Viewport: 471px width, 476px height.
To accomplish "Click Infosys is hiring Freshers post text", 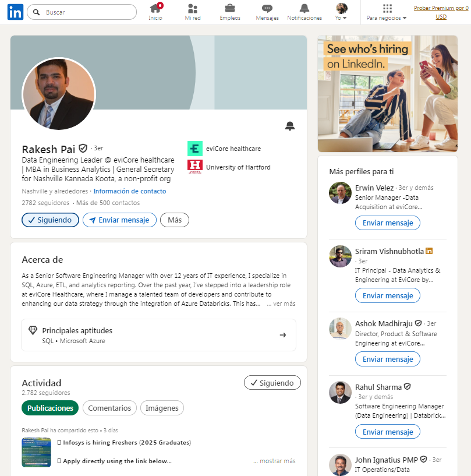I will (125, 443).
